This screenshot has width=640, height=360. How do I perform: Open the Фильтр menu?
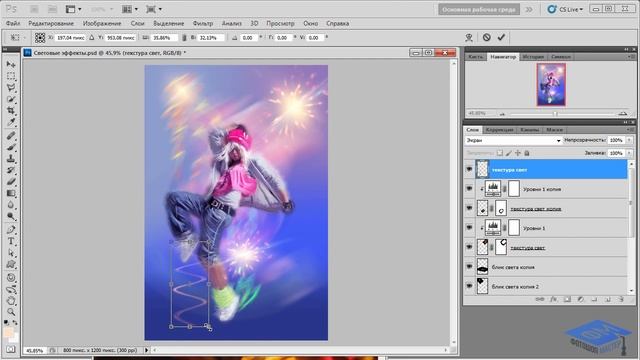[x=203, y=23]
